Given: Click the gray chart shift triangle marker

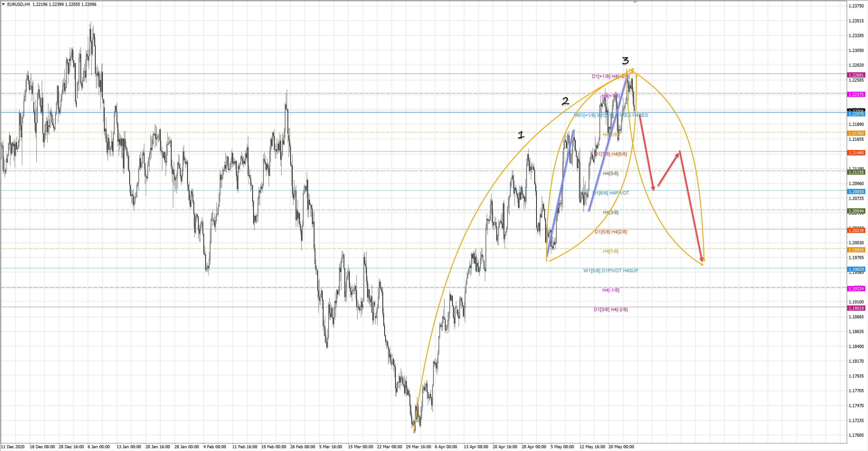Looking at the screenshot, I should click(x=635, y=2).
